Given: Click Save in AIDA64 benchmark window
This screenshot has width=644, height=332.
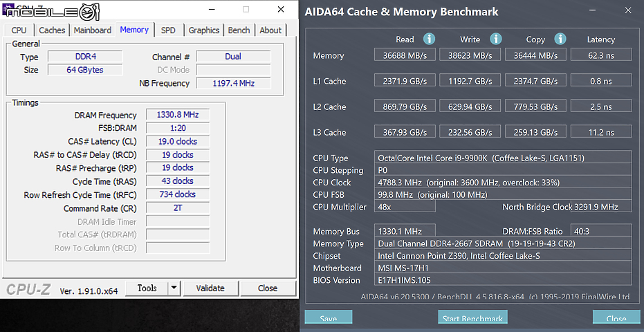Looking at the screenshot, I should click(328, 318).
